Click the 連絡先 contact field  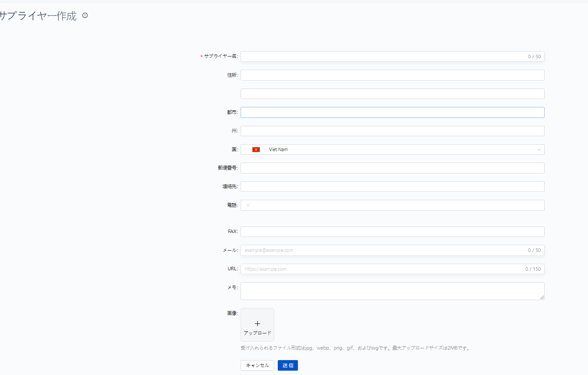coord(392,187)
